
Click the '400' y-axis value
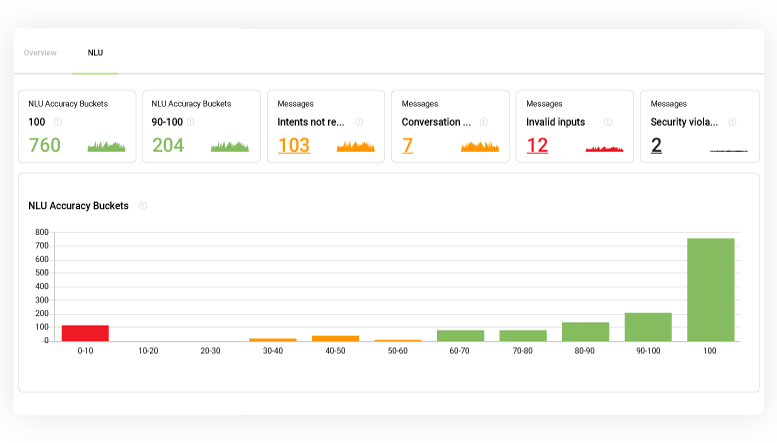coord(42,286)
